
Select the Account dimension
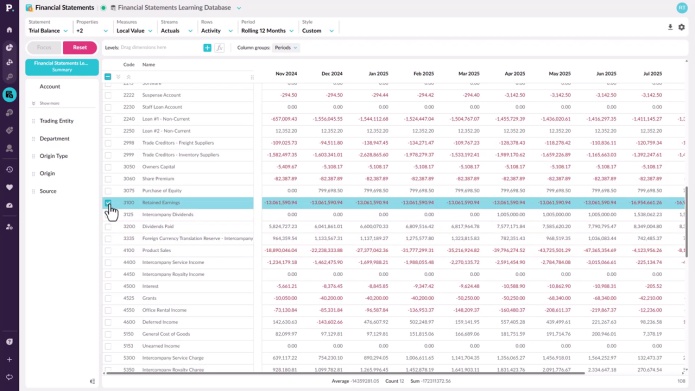50,86
